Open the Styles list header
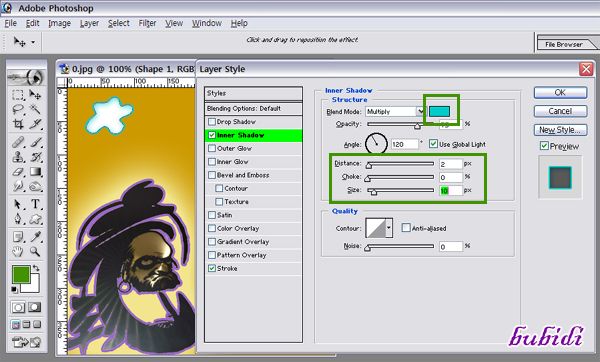The image size is (600, 362). click(253, 93)
